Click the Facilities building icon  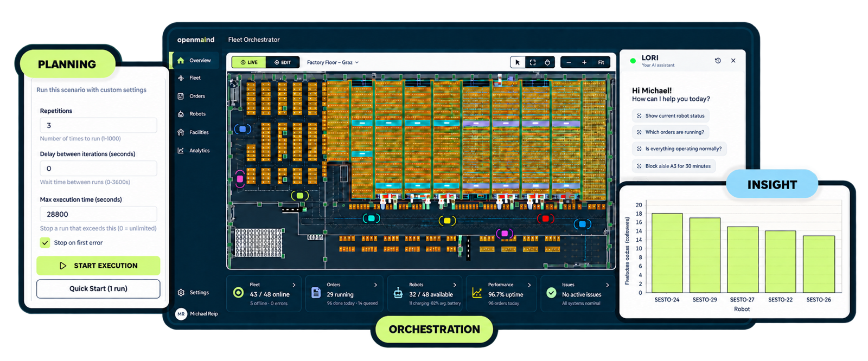point(181,132)
